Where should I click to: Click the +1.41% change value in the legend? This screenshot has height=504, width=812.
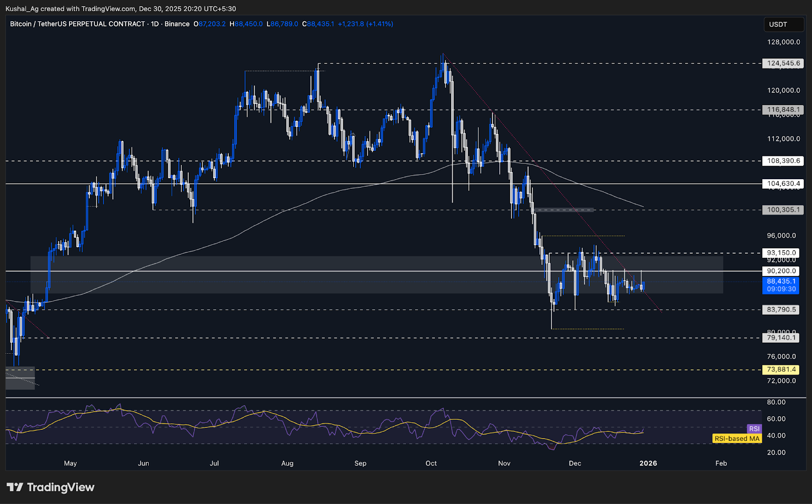tap(379, 24)
